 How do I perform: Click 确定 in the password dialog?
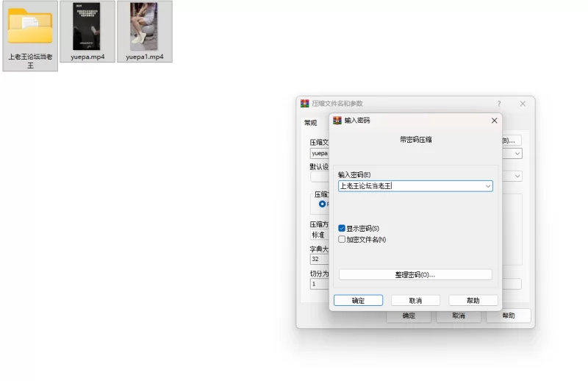pyautogui.click(x=358, y=300)
